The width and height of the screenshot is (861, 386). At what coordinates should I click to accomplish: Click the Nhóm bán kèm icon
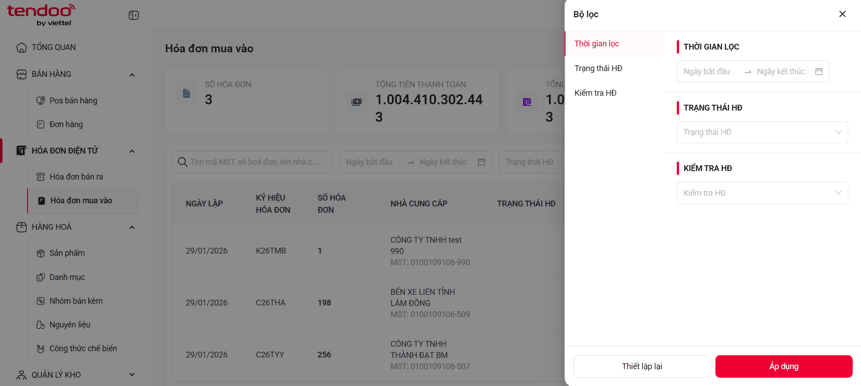tap(40, 301)
